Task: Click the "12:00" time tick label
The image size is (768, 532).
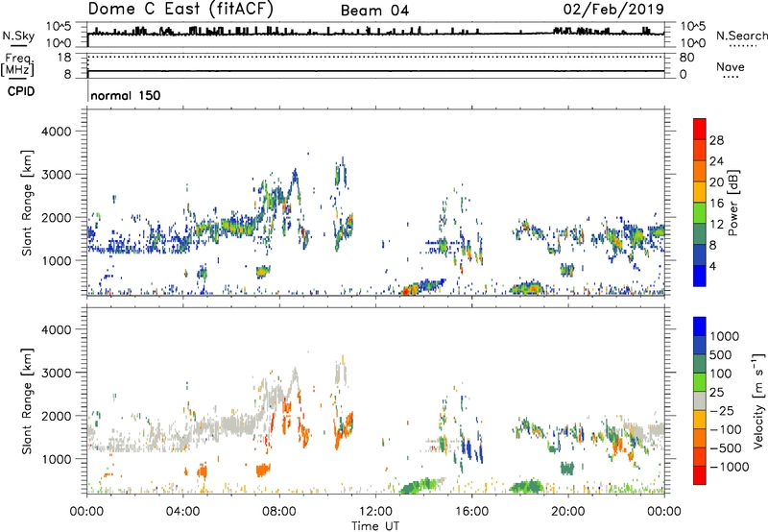Action: coord(375,512)
